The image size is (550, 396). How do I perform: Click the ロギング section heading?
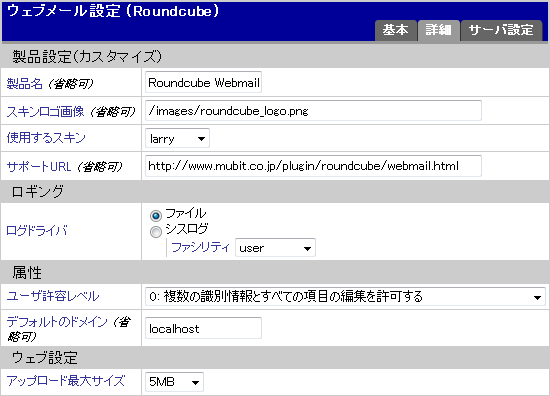(x=38, y=192)
